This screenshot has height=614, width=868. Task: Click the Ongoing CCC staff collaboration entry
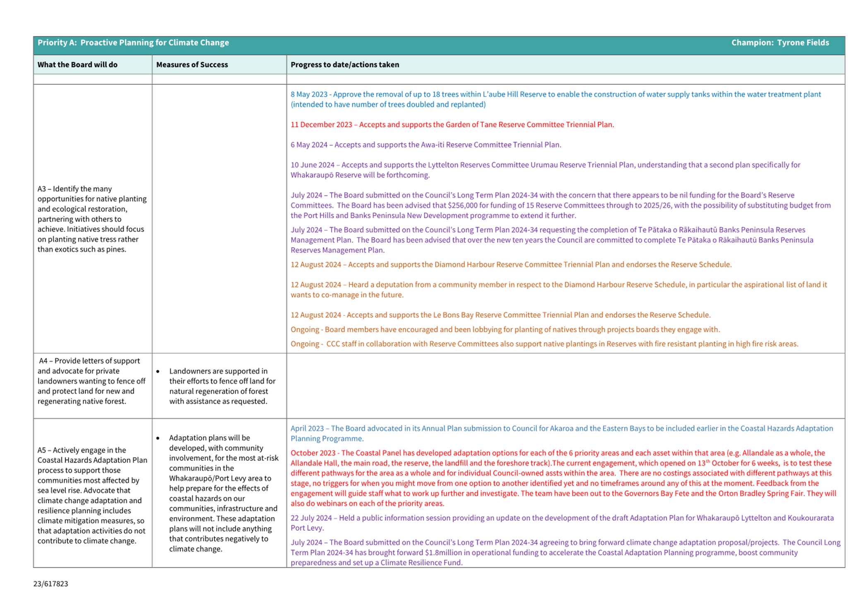(544, 344)
